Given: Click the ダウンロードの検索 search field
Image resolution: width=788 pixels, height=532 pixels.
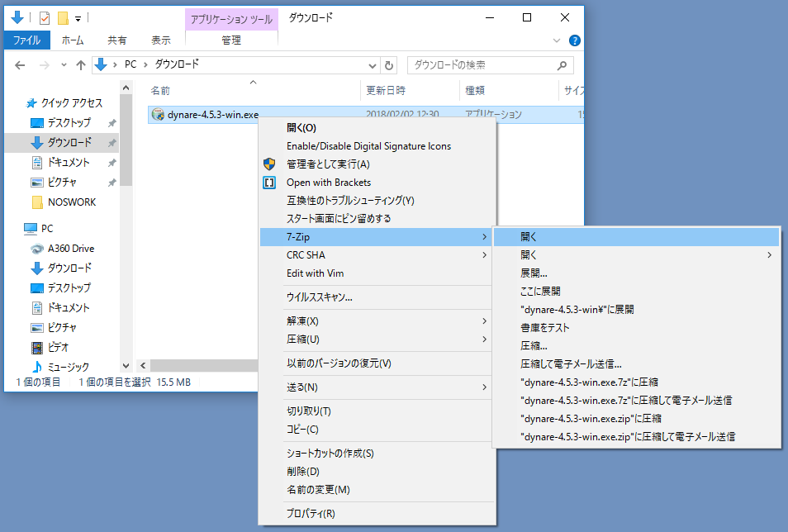Looking at the screenshot, I should pyautogui.click(x=490, y=65).
